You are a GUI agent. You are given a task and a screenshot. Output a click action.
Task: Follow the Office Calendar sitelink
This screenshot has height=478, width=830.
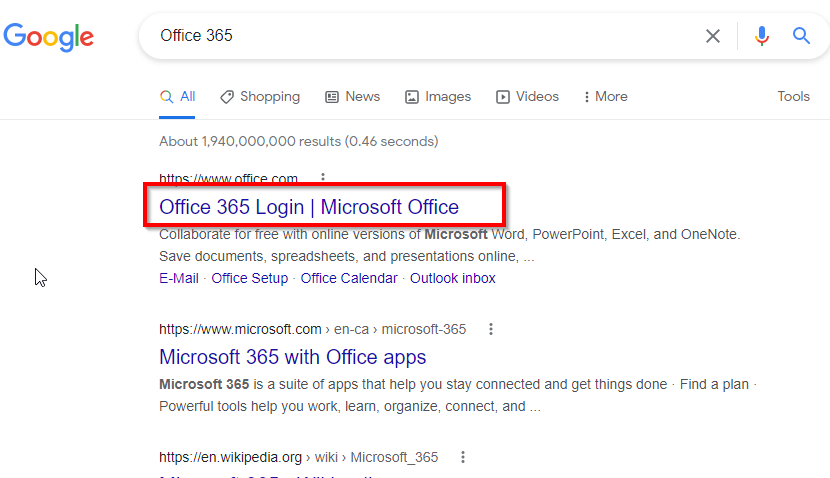pos(349,278)
